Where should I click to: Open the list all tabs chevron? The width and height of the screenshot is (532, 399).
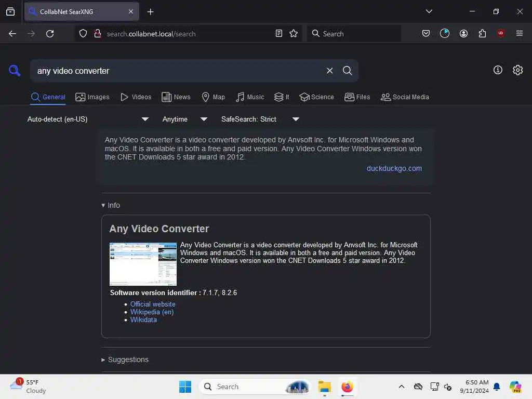(429, 11)
